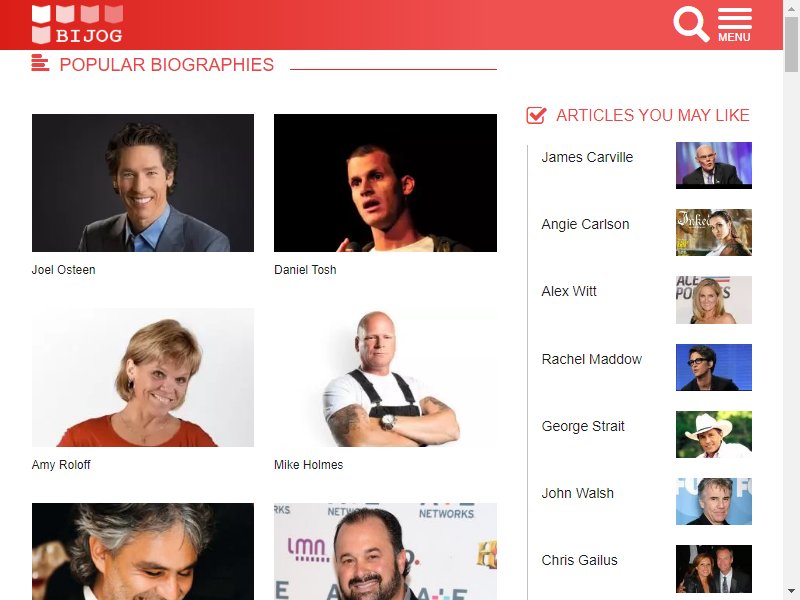Open the search magnifier icon

[x=691, y=24]
